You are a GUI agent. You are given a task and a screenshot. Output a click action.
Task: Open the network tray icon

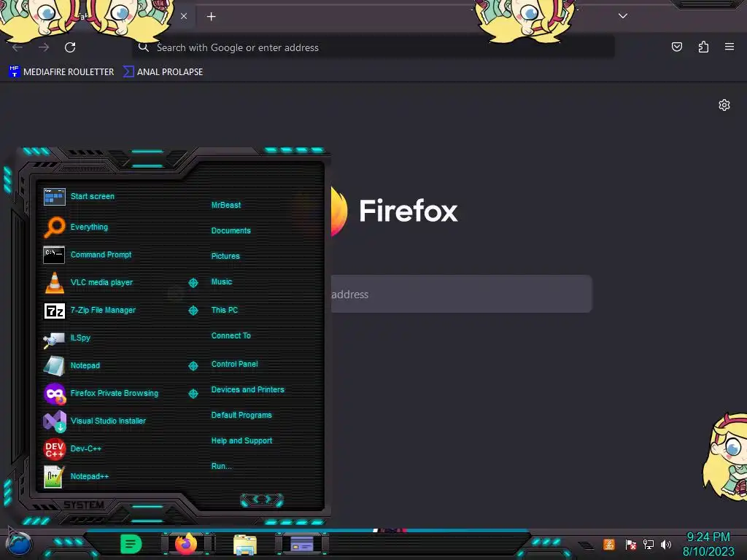(x=649, y=544)
